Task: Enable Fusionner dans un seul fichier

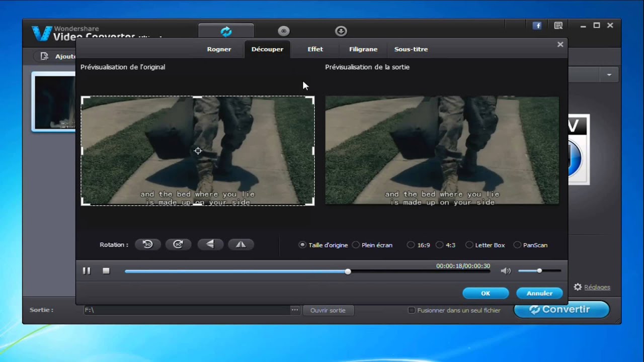Action: click(412, 310)
